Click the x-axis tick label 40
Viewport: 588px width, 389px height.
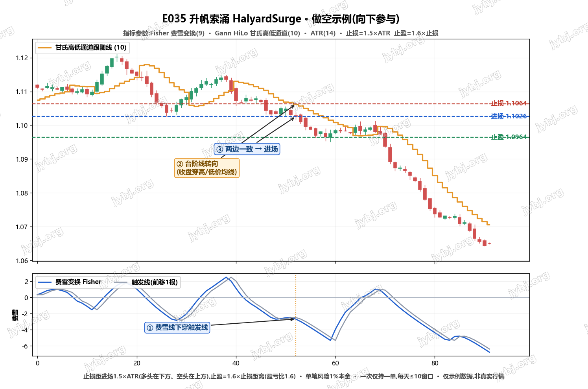[236, 363]
